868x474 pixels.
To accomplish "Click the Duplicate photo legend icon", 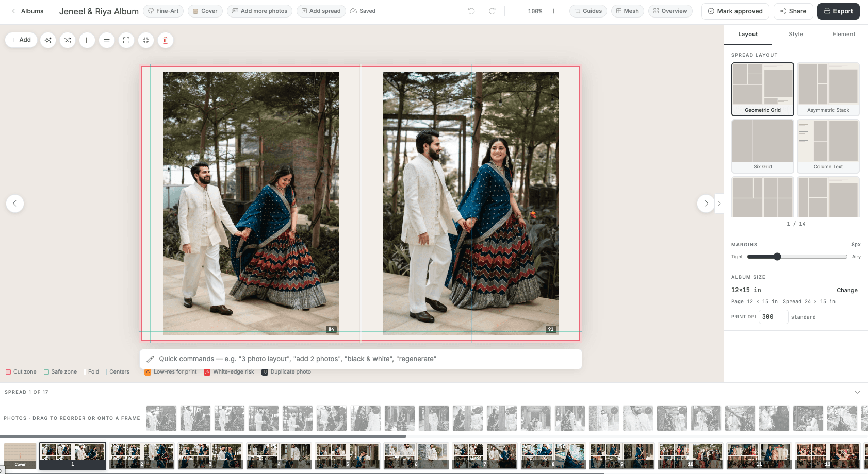I will (x=265, y=372).
